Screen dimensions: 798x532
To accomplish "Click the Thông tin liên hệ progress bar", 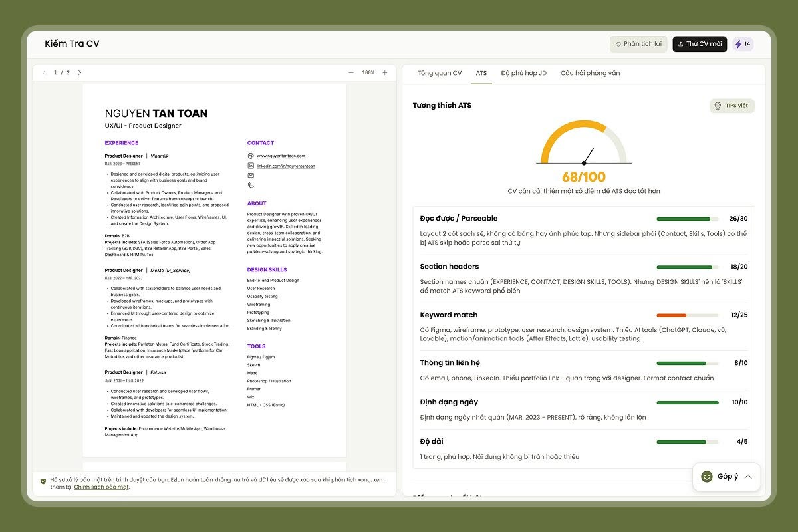I will 688,363.
